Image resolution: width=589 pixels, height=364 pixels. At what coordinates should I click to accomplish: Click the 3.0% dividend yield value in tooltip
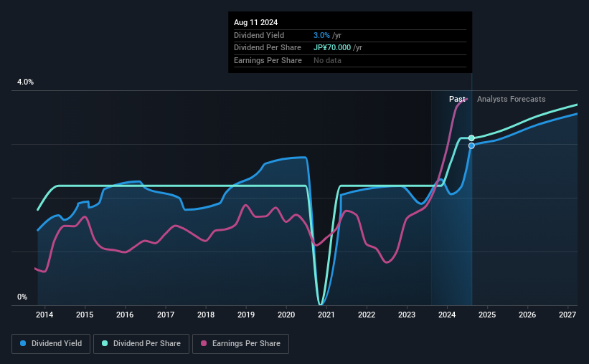(x=322, y=35)
